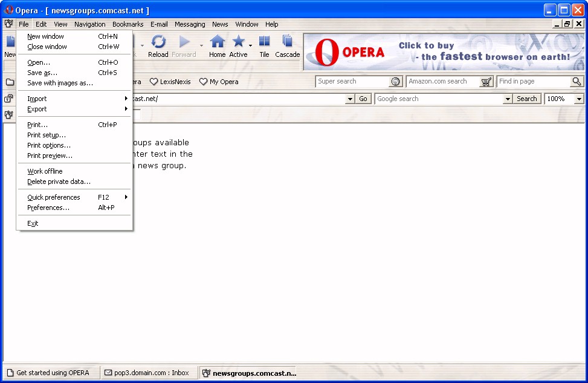588x383 pixels.
Task: Open the Bookmarks menu
Action: click(128, 24)
